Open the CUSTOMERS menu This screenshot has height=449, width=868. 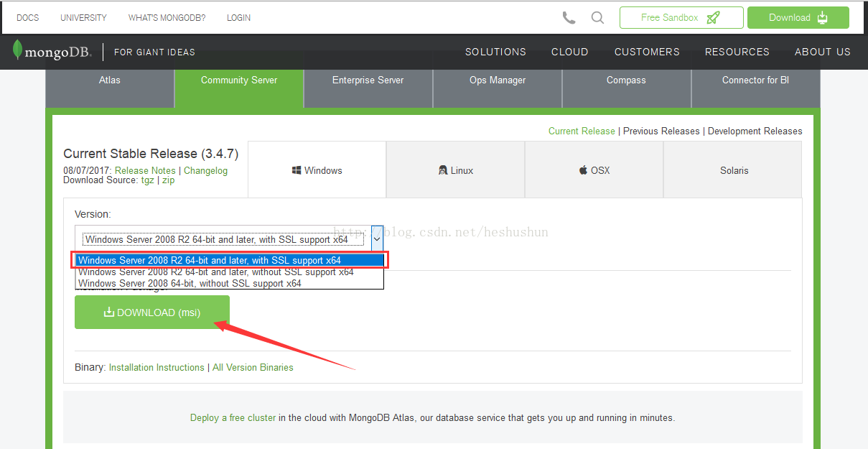point(647,52)
